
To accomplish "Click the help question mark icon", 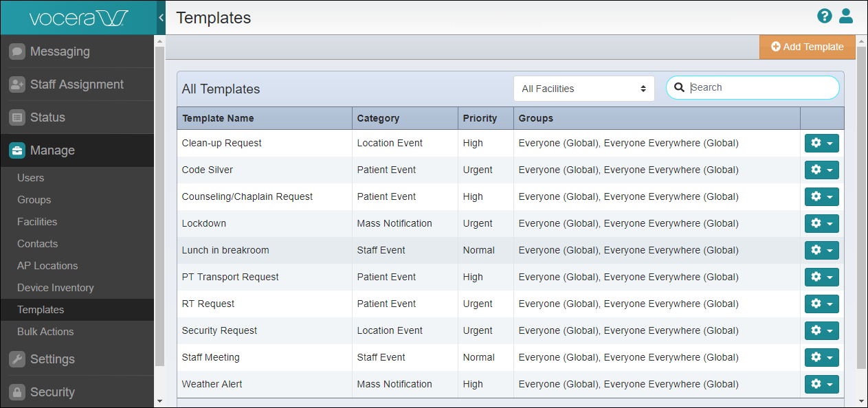I will click(x=824, y=16).
